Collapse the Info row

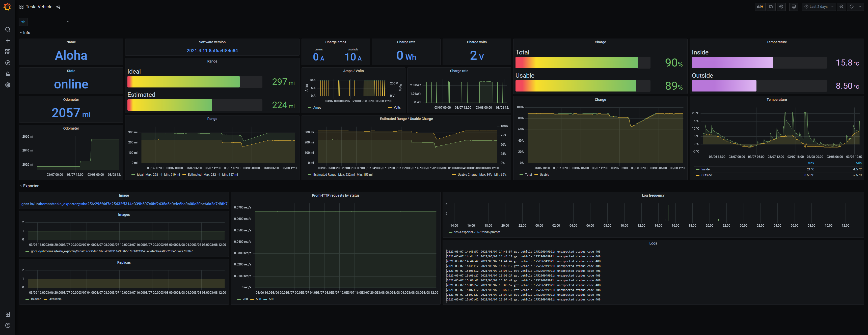coord(26,33)
